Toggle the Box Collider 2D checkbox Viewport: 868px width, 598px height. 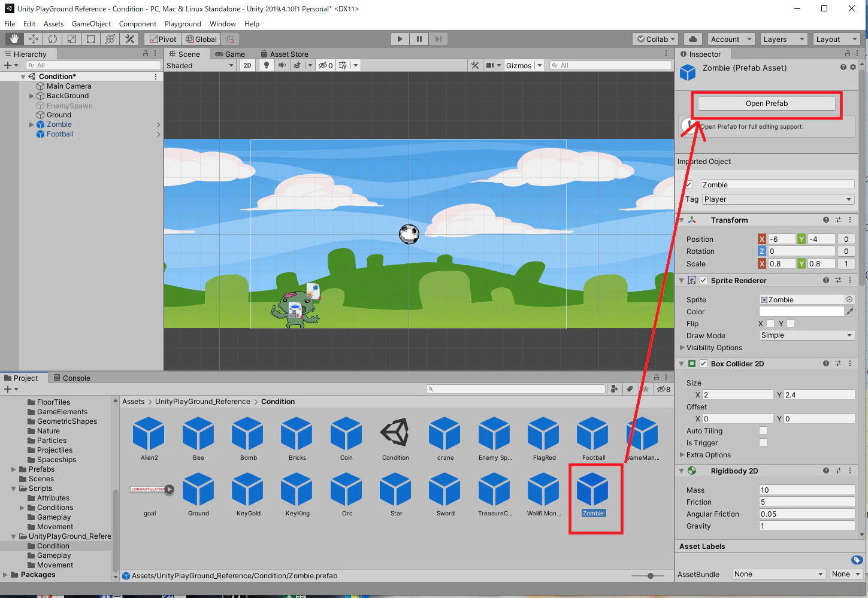pyautogui.click(x=703, y=363)
